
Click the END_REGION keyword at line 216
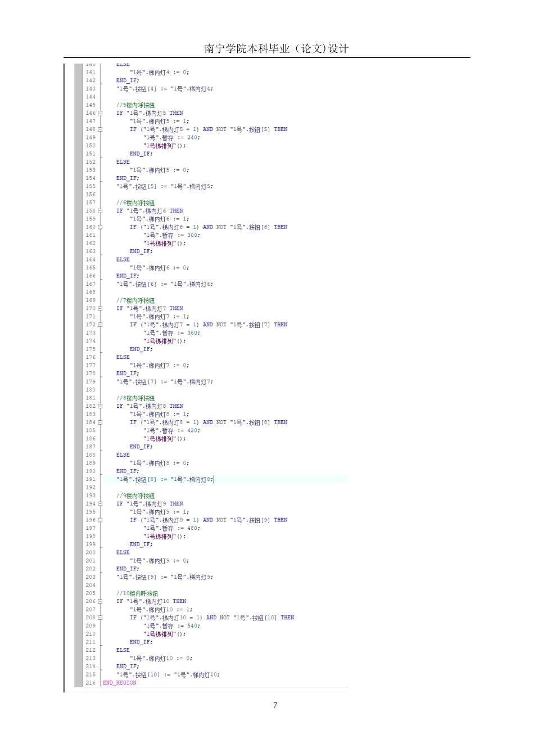(120, 683)
